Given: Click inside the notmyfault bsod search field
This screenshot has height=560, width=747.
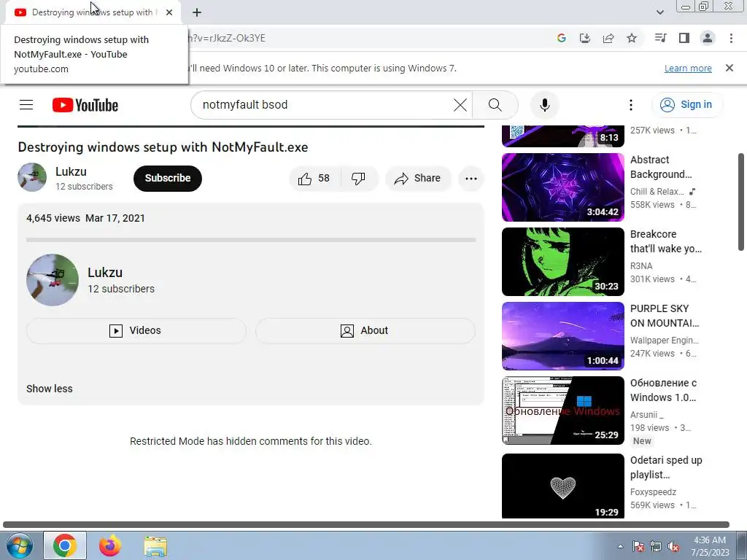Looking at the screenshot, I should click(324, 105).
